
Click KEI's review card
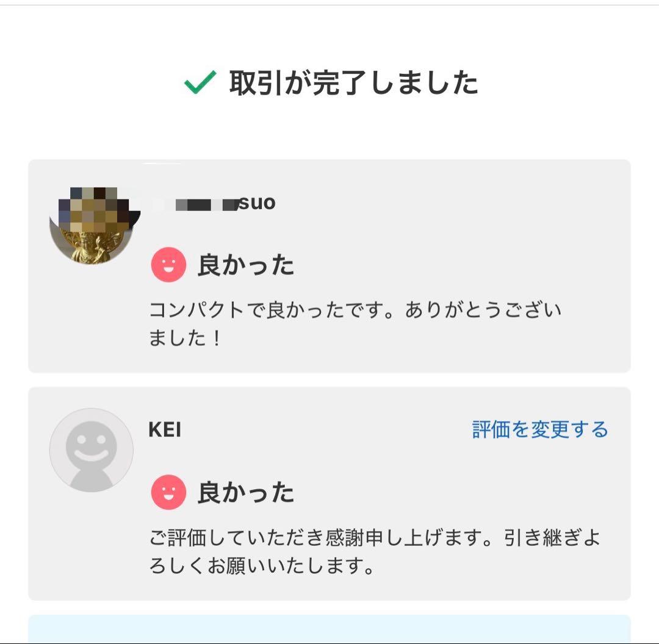(329, 494)
